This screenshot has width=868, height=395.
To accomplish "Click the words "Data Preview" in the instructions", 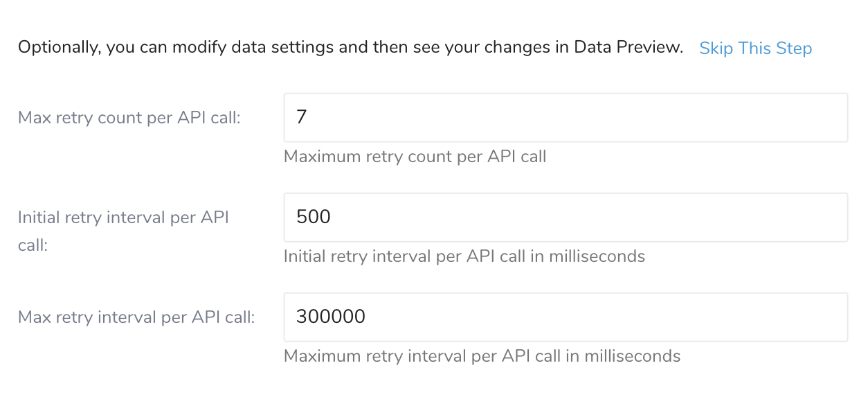I will click(629, 49).
